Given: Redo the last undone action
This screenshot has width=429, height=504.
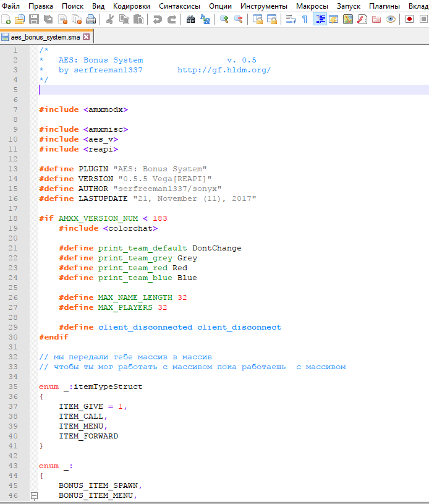Looking at the screenshot, I should pos(172,20).
